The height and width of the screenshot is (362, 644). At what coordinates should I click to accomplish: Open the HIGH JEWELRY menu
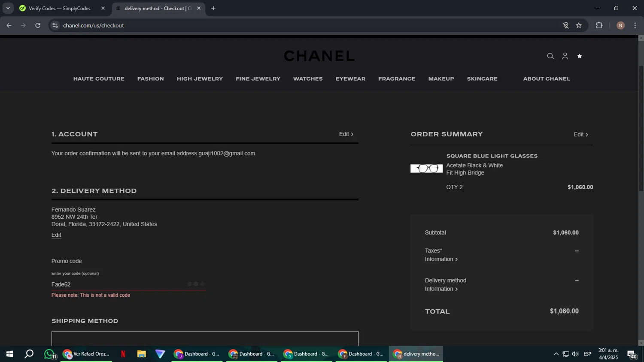[x=200, y=79]
